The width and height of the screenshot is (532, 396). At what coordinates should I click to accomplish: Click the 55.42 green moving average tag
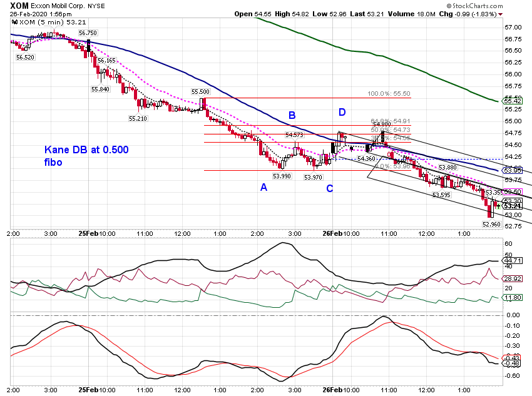pos(513,101)
